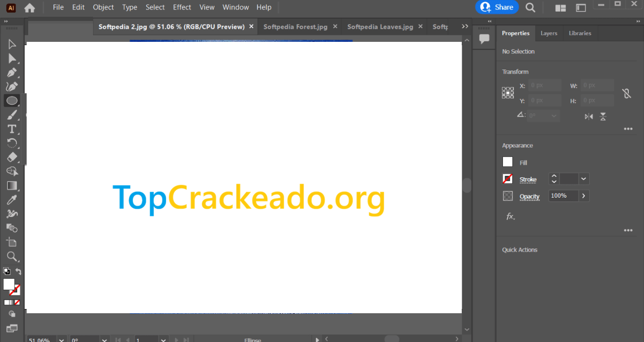Switch to Softpedia Leaves.jpg tab
This screenshot has height=342, width=644.
pyautogui.click(x=380, y=27)
